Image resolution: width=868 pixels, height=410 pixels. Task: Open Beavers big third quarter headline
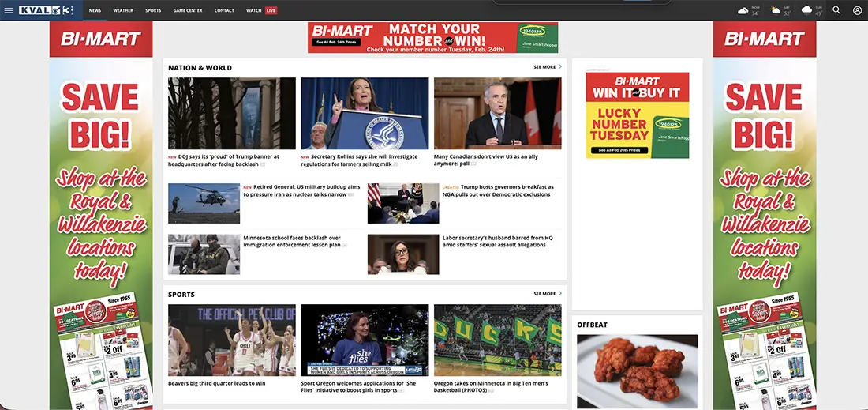[217, 383]
